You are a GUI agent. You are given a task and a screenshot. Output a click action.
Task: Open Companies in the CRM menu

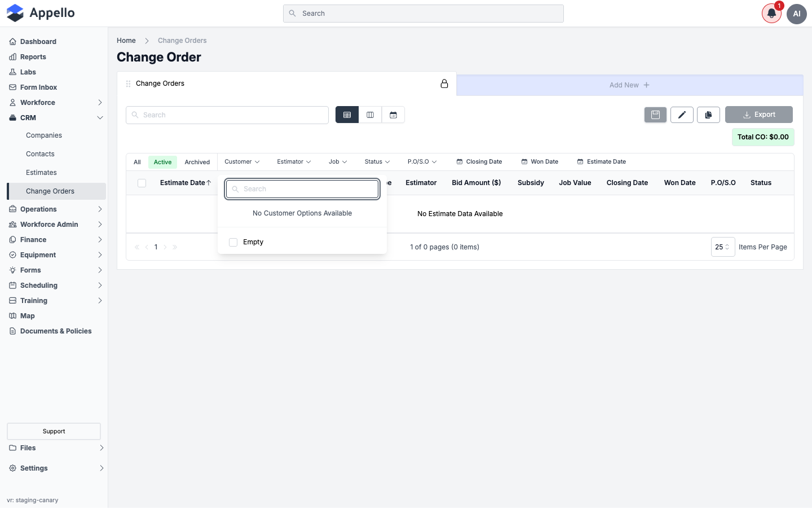pos(44,135)
